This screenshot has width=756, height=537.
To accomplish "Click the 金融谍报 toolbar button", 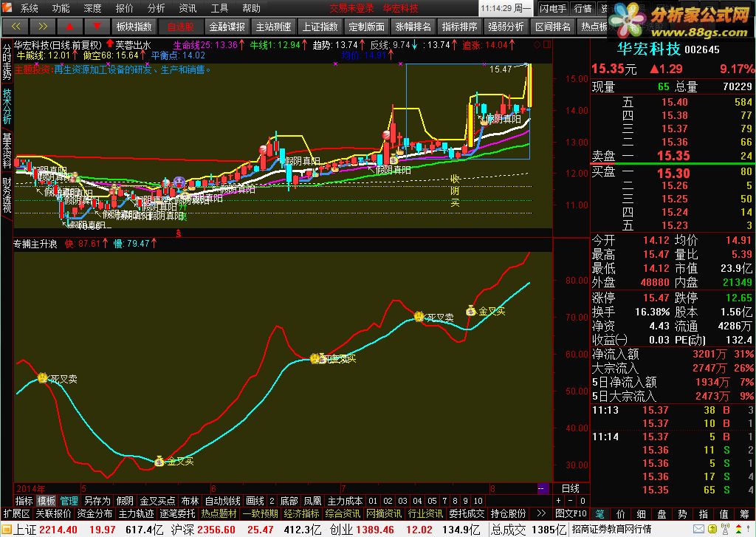I will pyautogui.click(x=227, y=27).
